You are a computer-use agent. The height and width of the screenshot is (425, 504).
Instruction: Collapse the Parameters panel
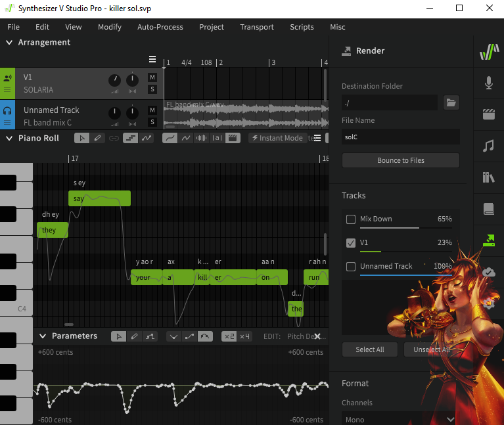43,336
